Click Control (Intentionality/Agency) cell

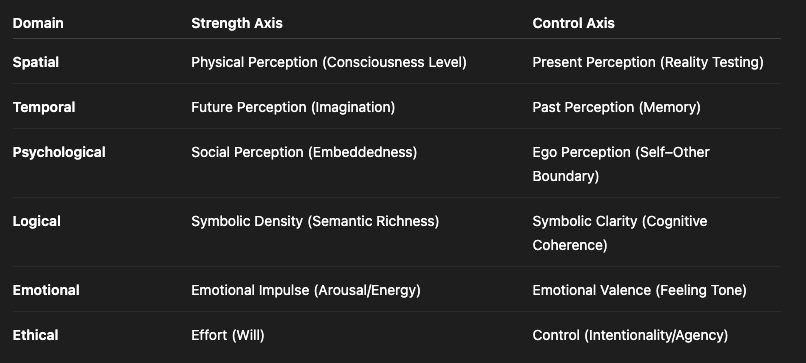point(630,335)
